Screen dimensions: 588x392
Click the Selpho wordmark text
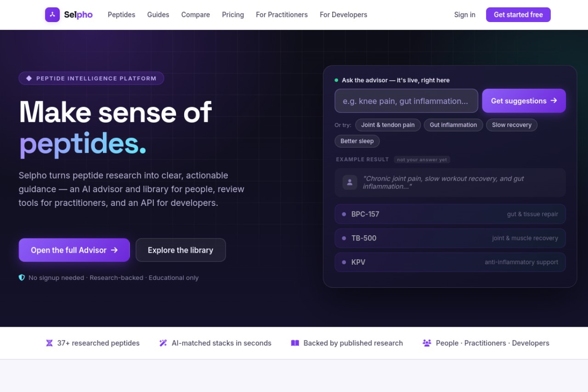[78, 15]
